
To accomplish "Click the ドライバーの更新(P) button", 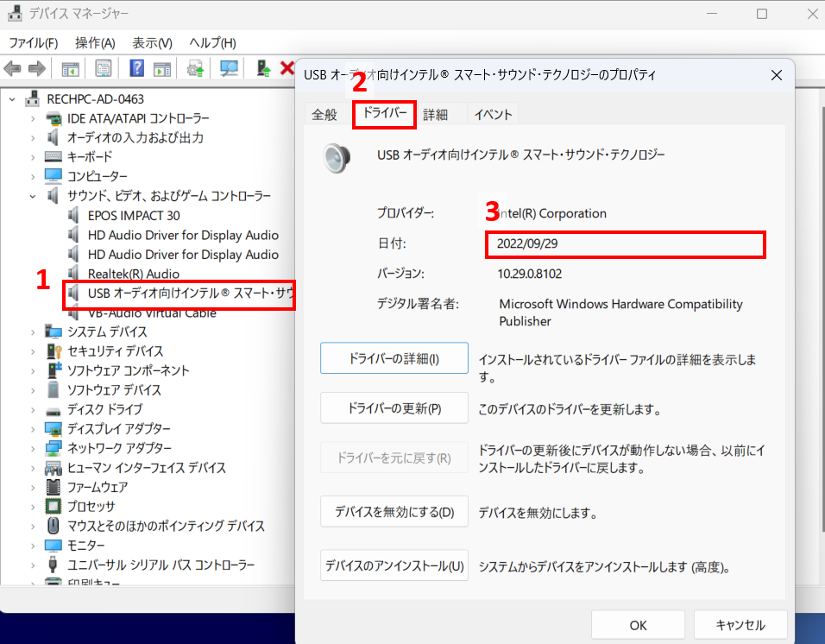I will click(394, 408).
